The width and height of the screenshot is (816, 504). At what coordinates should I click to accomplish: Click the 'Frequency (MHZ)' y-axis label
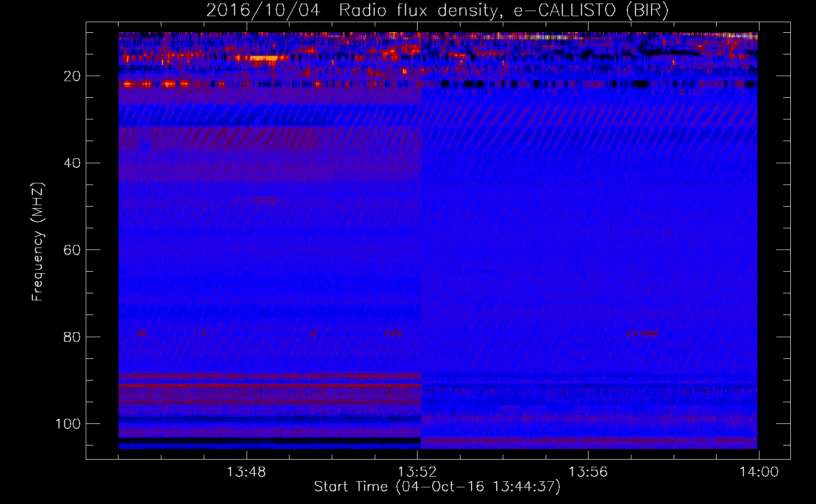(x=38, y=242)
